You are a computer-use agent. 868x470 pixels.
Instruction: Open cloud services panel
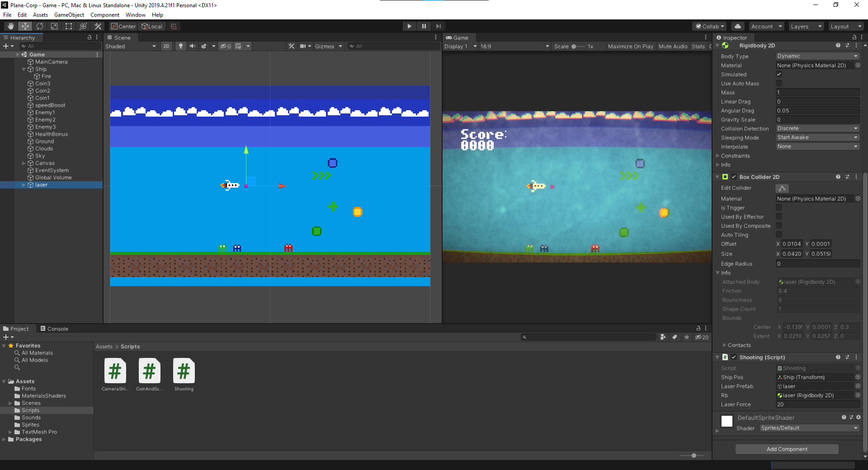pos(738,26)
